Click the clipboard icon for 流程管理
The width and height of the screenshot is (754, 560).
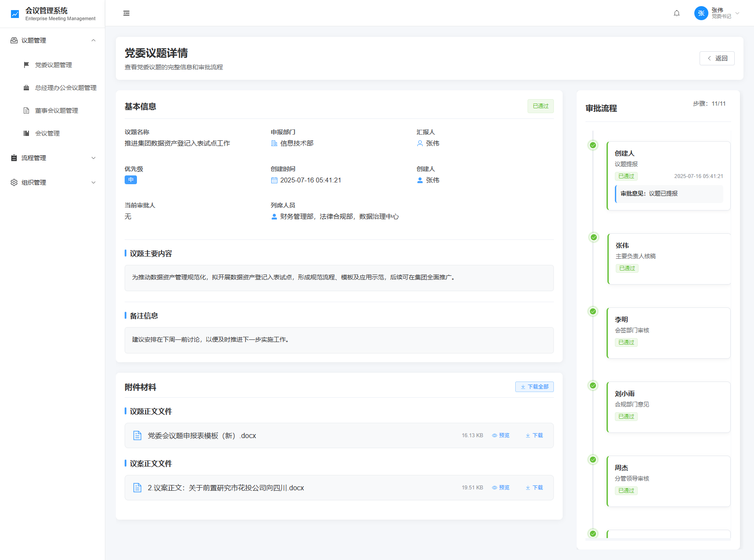(x=13, y=158)
